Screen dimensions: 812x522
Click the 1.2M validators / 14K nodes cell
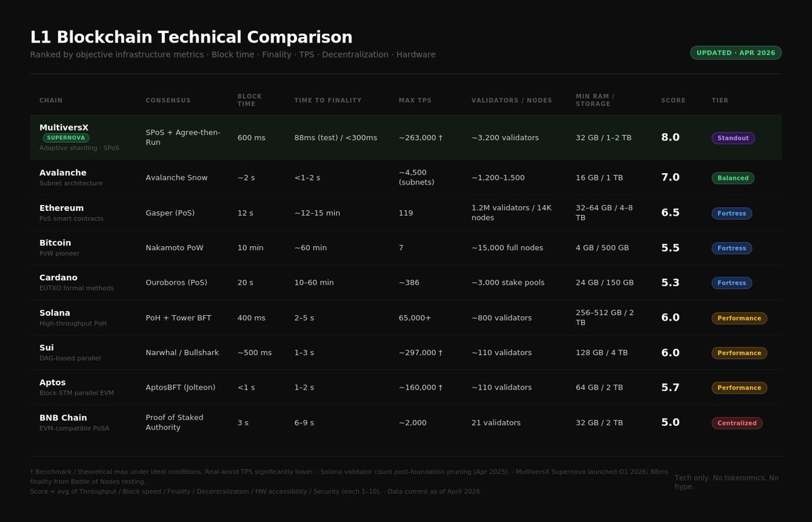tap(512, 213)
